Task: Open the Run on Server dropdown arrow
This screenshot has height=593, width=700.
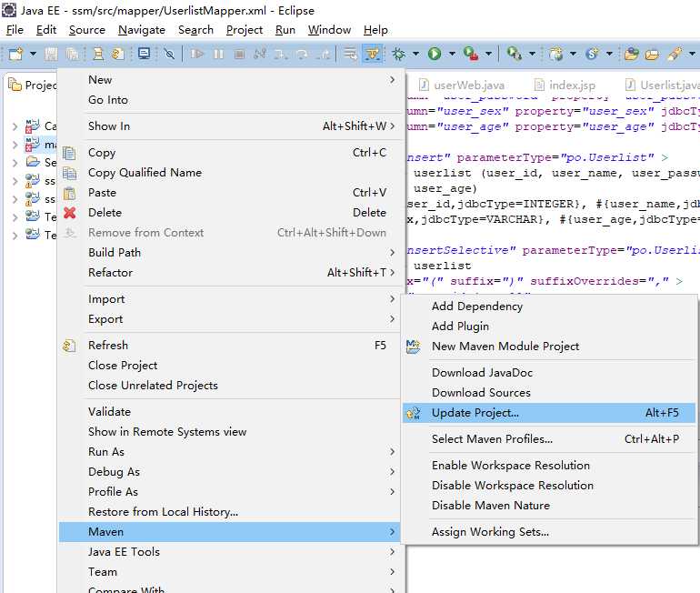Action: pyautogui.click(x=489, y=54)
